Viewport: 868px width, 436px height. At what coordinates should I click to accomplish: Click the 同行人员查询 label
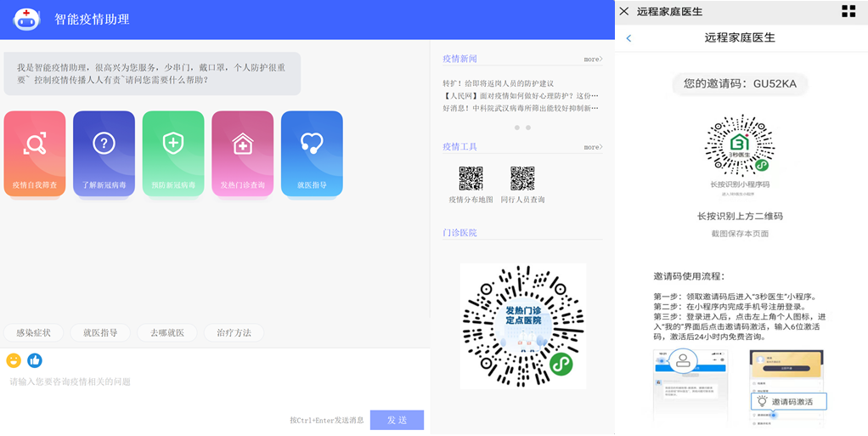[x=522, y=200]
